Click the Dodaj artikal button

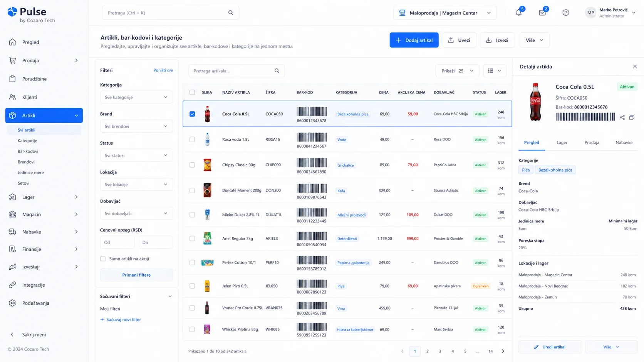(x=414, y=40)
